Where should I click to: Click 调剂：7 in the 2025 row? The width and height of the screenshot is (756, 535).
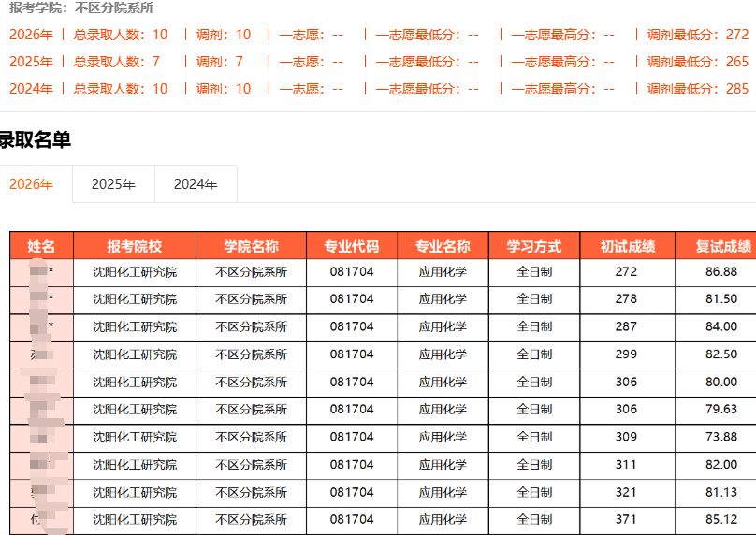219,62
